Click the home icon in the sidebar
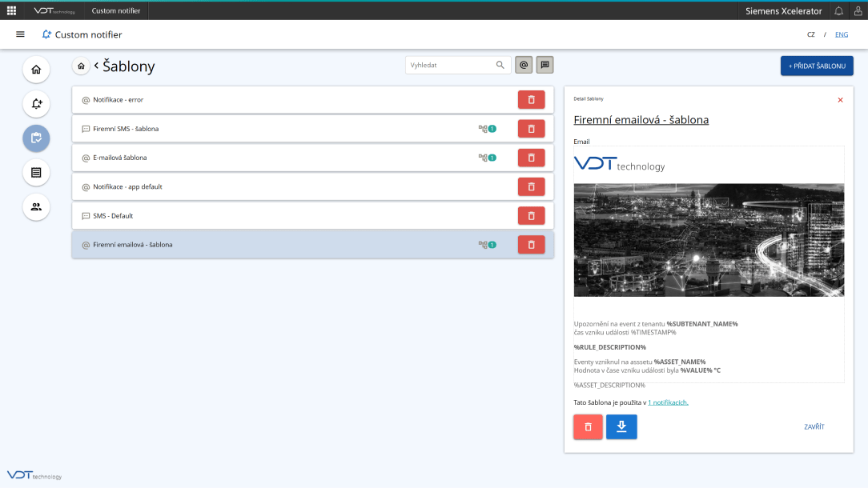The height and width of the screenshot is (488, 868). [36, 70]
